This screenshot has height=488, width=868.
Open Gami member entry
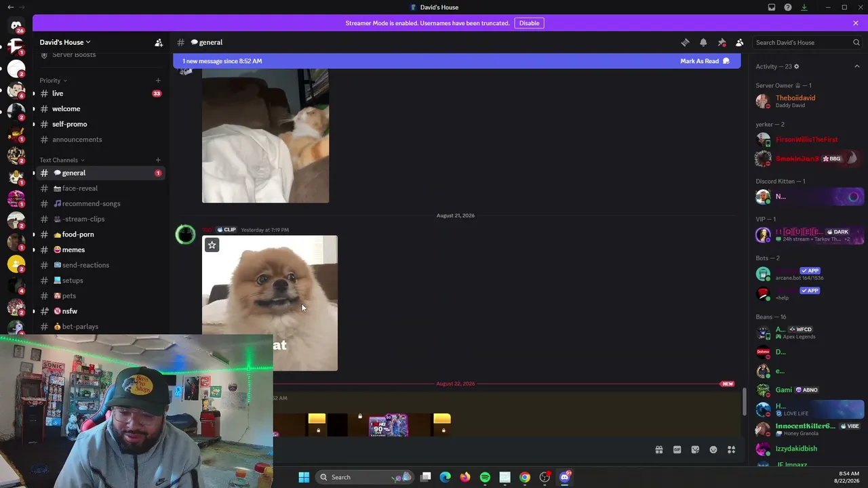pos(808,390)
